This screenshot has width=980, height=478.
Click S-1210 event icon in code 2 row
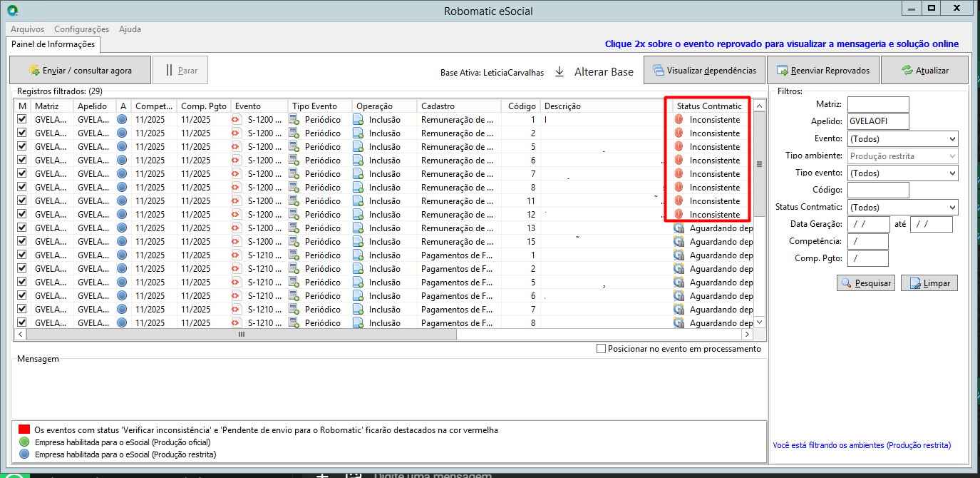click(x=237, y=269)
